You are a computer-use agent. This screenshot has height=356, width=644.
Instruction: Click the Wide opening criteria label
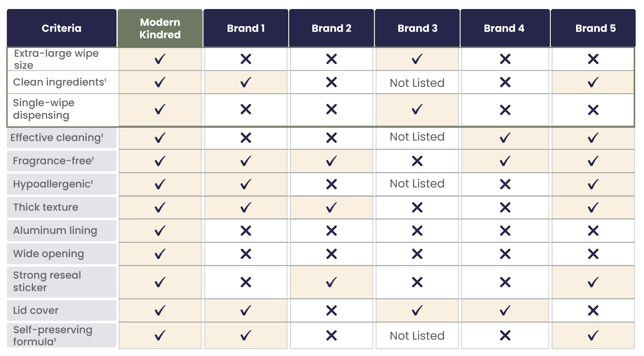[49, 254]
